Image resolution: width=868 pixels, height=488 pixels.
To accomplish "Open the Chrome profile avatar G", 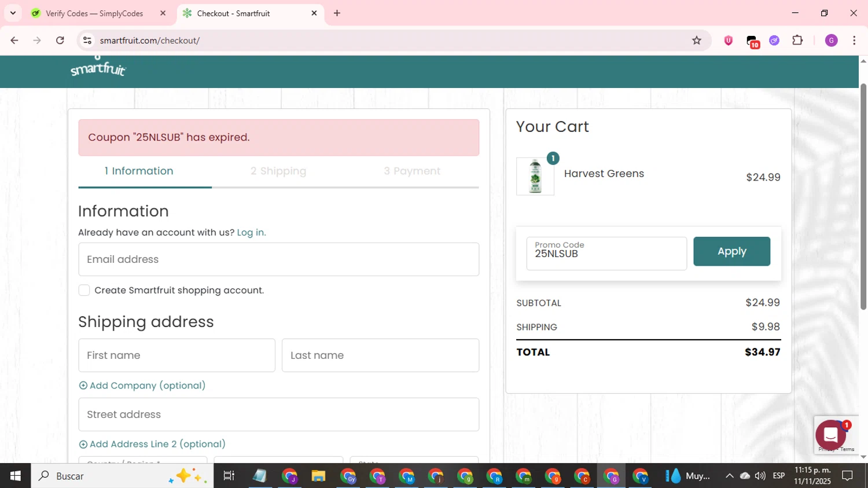I will pos(832,41).
